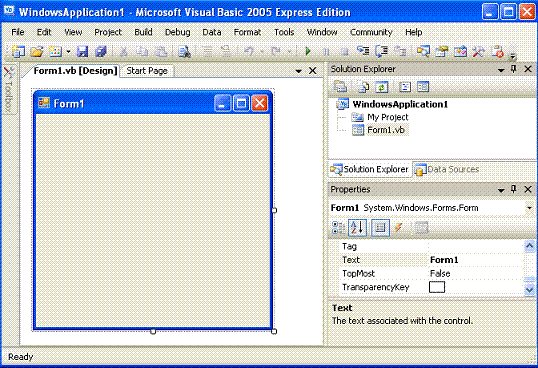This screenshot has height=368, width=538.
Task: Toggle Categorized view in Properties window
Action: (x=338, y=227)
